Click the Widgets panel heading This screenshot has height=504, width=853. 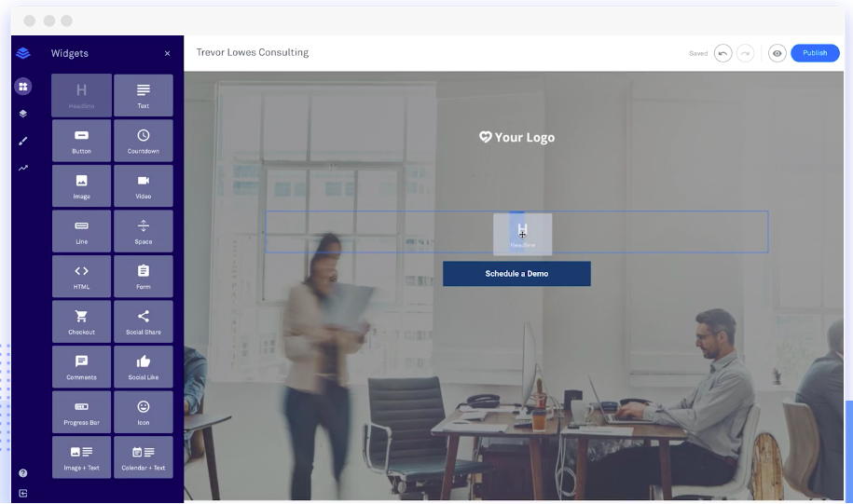(x=70, y=53)
